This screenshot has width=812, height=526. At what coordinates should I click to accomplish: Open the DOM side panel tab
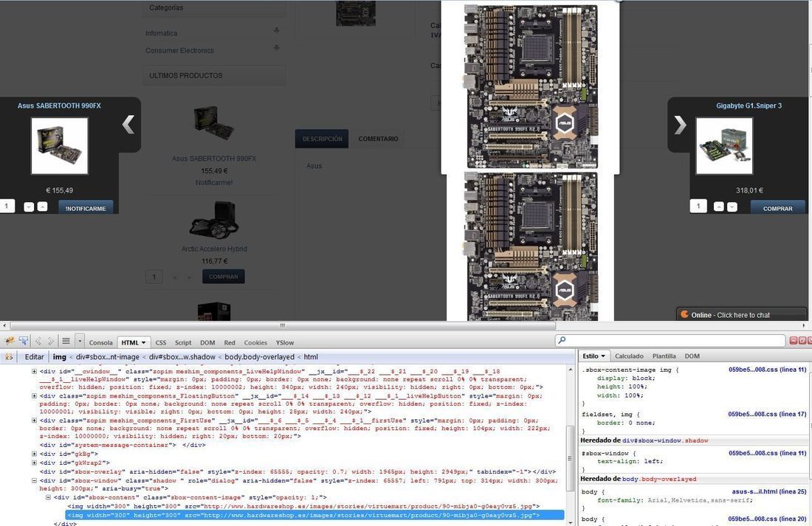coord(692,356)
